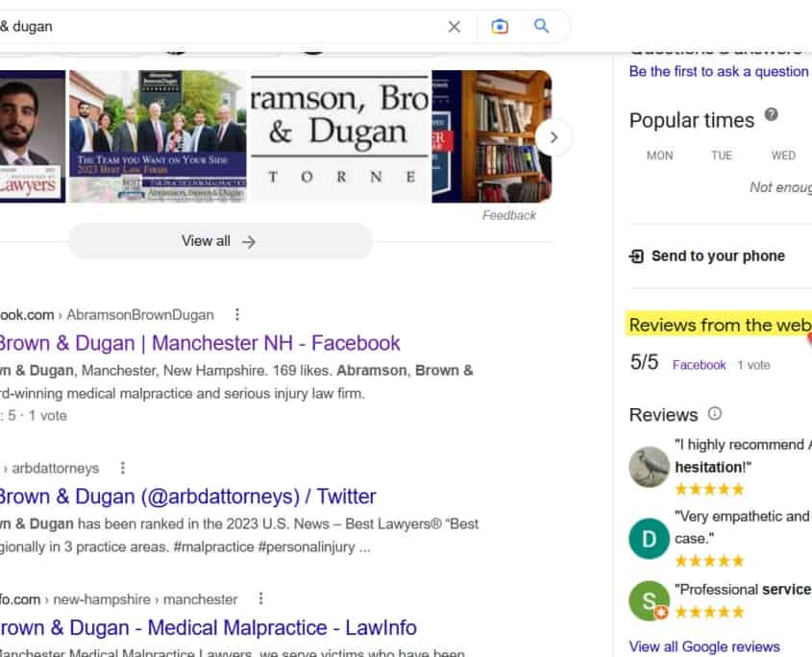Open the green S reviewer avatar
This screenshot has width=812, height=657.
pyautogui.click(x=649, y=600)
